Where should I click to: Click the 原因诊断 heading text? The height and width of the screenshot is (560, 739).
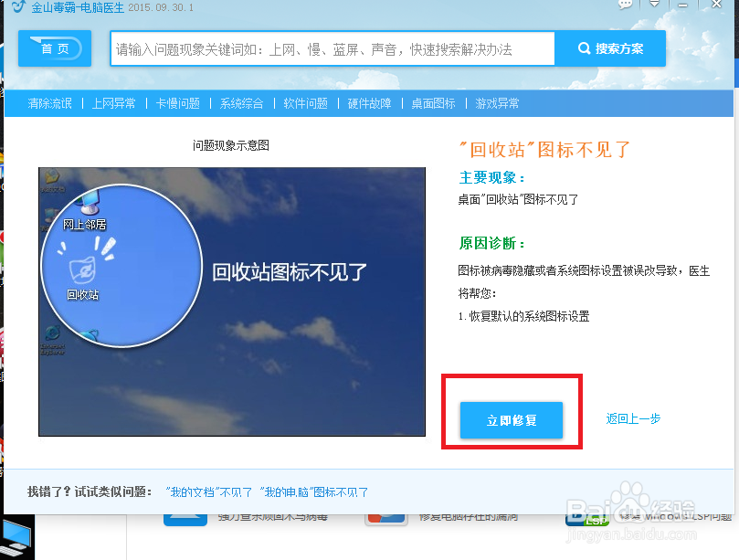[x=491, y=243]
